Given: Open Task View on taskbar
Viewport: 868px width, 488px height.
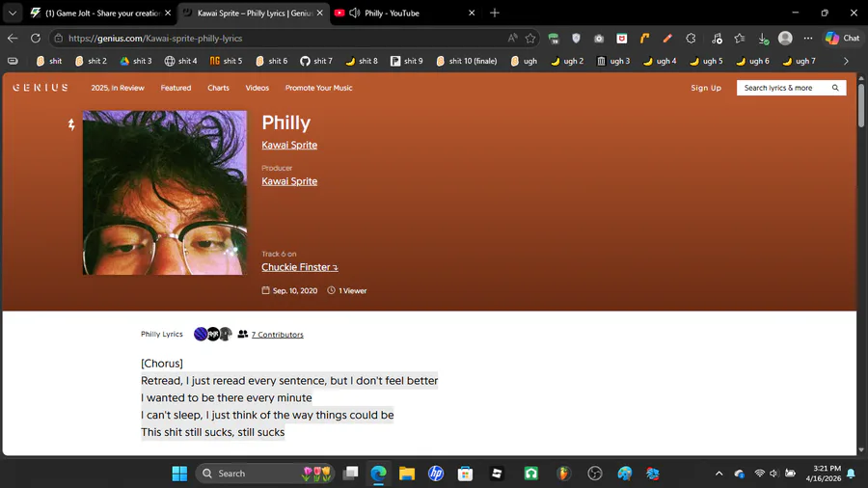Looking at the screenshot, I should [350, 474].
